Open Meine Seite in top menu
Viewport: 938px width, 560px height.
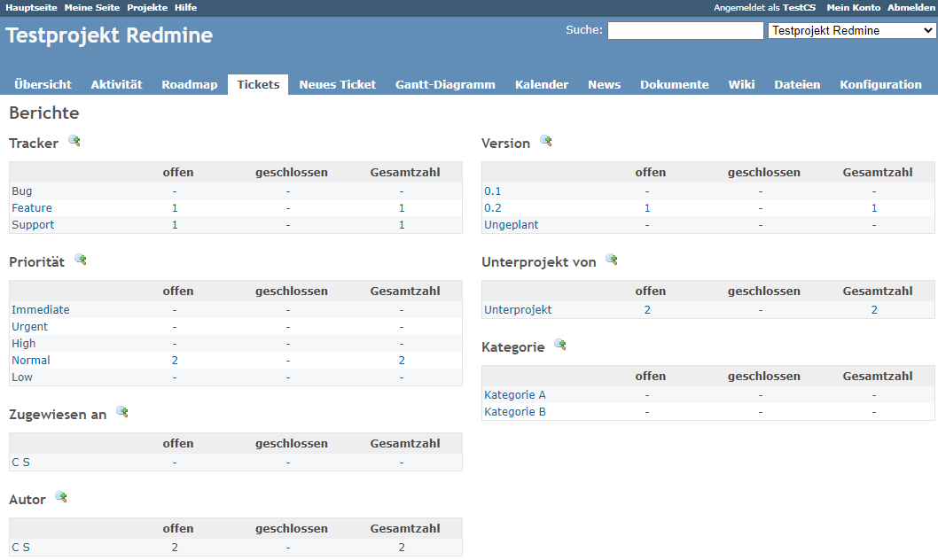click(x=92, y=8)
